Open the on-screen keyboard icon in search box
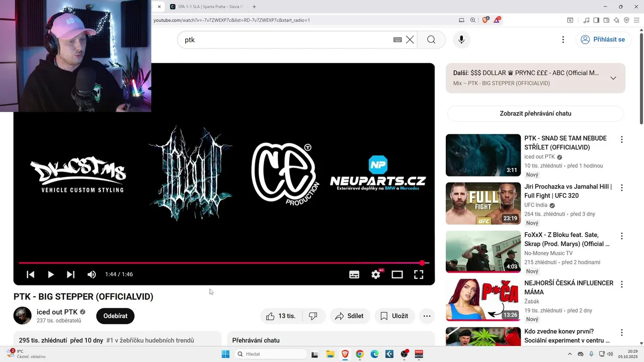644x362 pixels. (x=397, y=40)
